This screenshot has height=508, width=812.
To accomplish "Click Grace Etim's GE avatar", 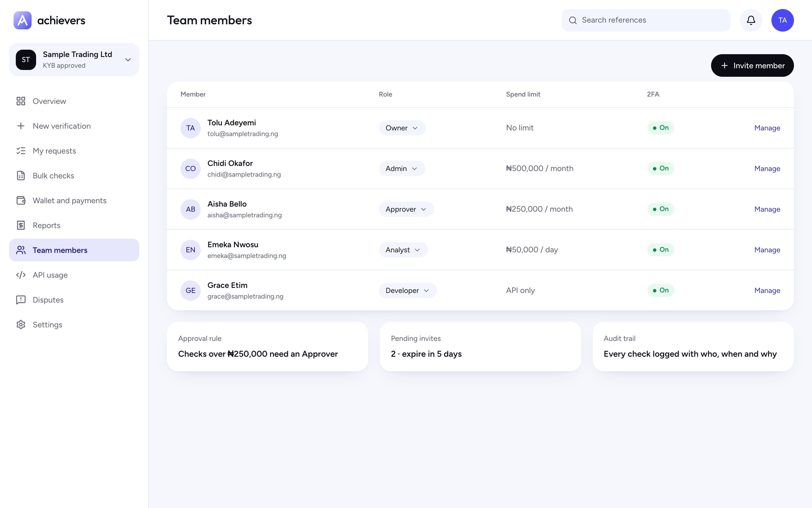I will click(x=191, y=291).
